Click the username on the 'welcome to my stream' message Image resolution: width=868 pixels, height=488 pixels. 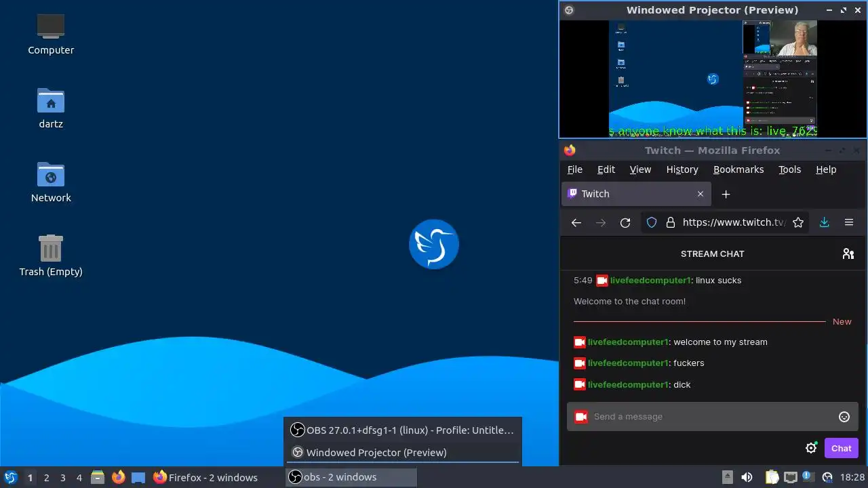tap(628, 342)
